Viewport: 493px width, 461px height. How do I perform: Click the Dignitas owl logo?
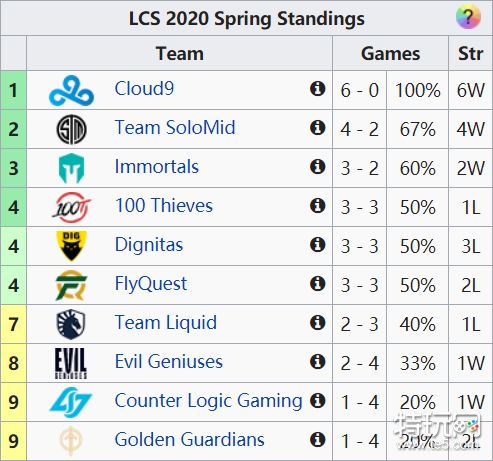pyautogui.click(x=71, y=246)
